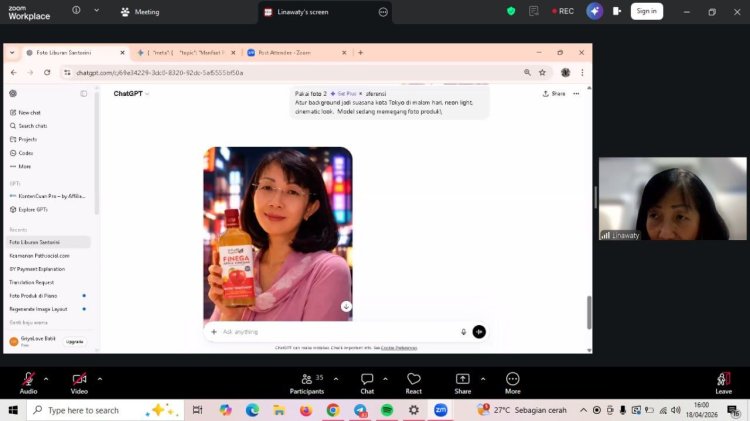Click the Windows taskbar search box
The height and width of the screenshot is (421, 750).
tap(95, 410)
